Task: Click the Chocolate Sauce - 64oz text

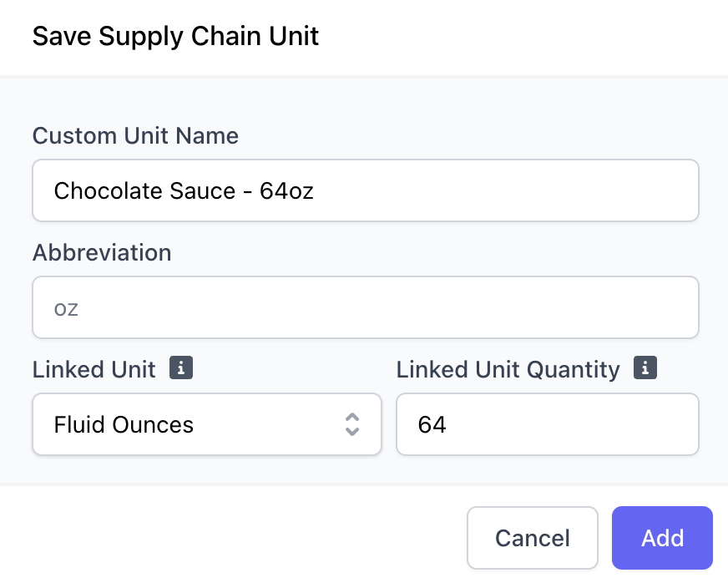Action: coord(184,191)
